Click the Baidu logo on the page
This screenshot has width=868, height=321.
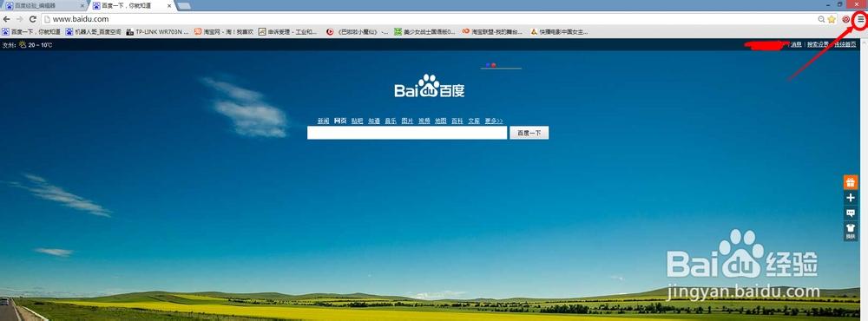(x=429, y=87)
